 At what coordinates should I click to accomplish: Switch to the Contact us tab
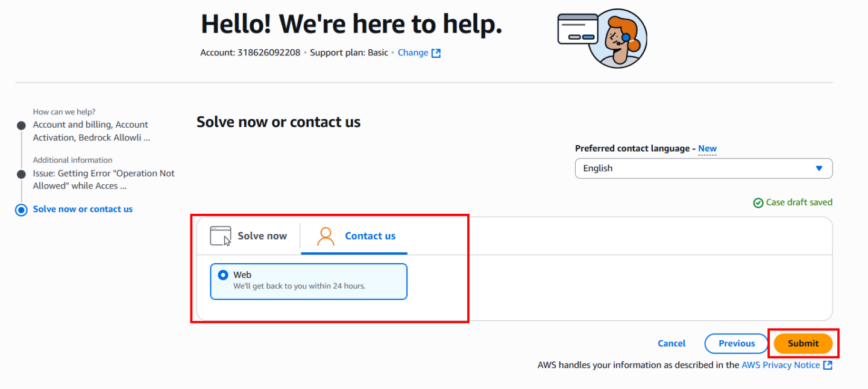354,236
